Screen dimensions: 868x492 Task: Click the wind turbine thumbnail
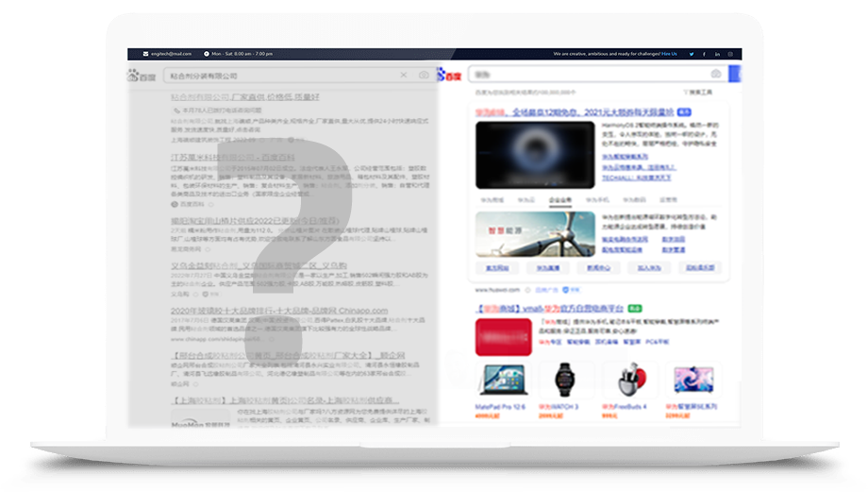click(x=535, y=234)
